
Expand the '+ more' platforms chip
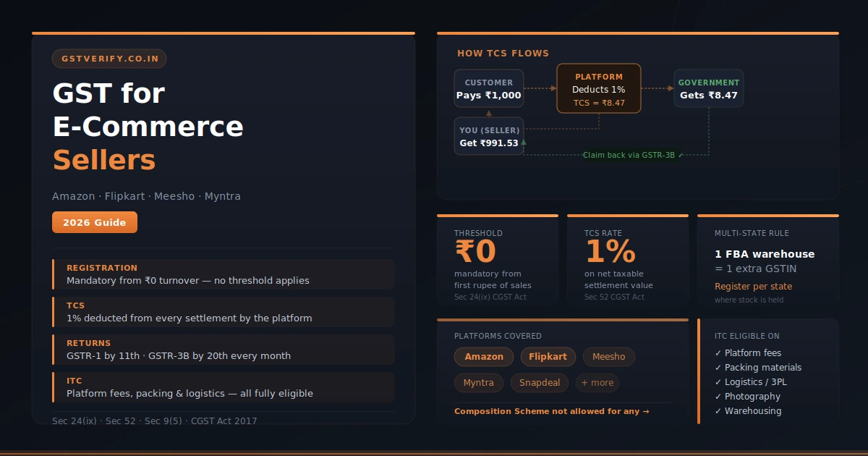click(597, 383)
